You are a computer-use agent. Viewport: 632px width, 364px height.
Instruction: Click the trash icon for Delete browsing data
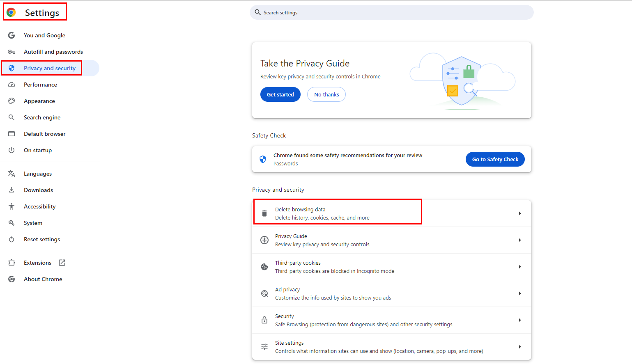coord(264,213)
